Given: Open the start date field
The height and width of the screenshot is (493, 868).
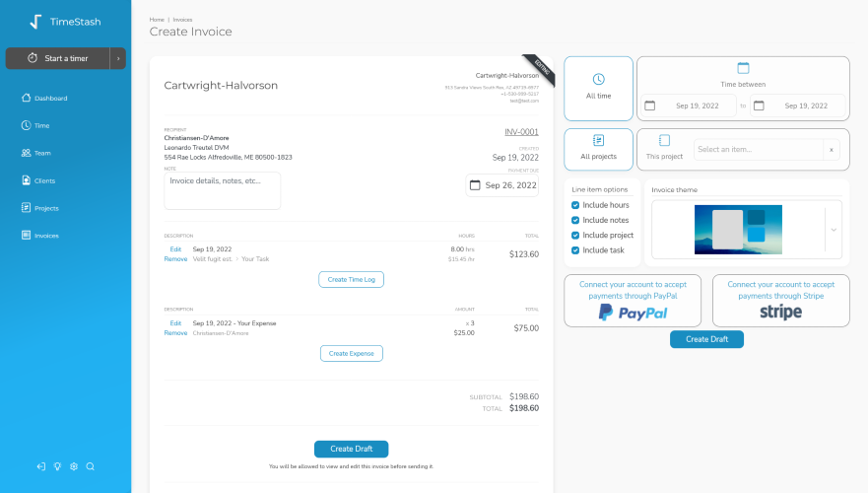Looking at the screenshot, I should point(689,106).
